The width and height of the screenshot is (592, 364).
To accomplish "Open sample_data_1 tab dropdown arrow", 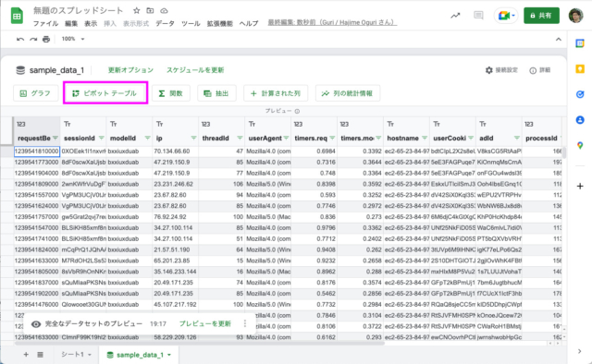I will 169,355.
